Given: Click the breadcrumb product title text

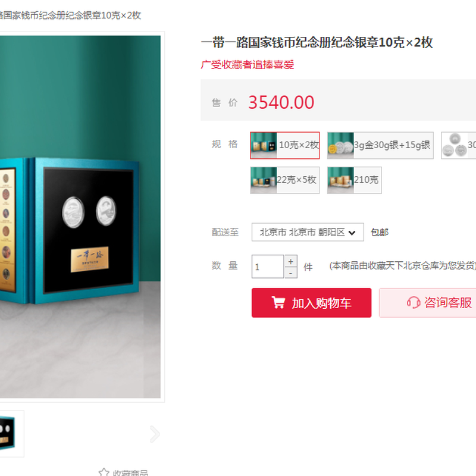Looking at the screenshot, I should tap(70, 15).
